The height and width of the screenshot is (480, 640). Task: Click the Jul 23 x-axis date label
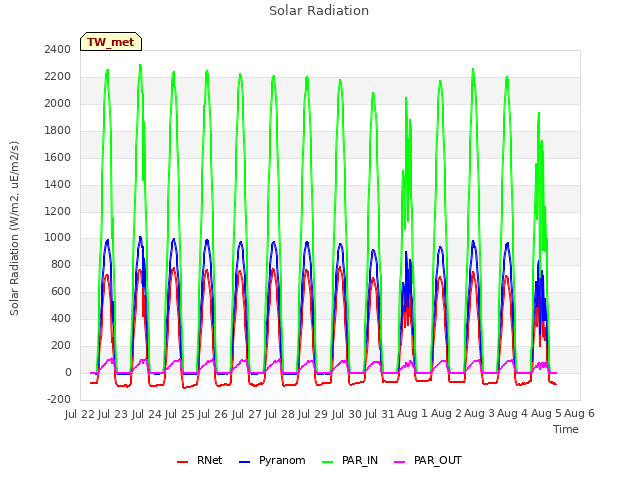[113, 414]
